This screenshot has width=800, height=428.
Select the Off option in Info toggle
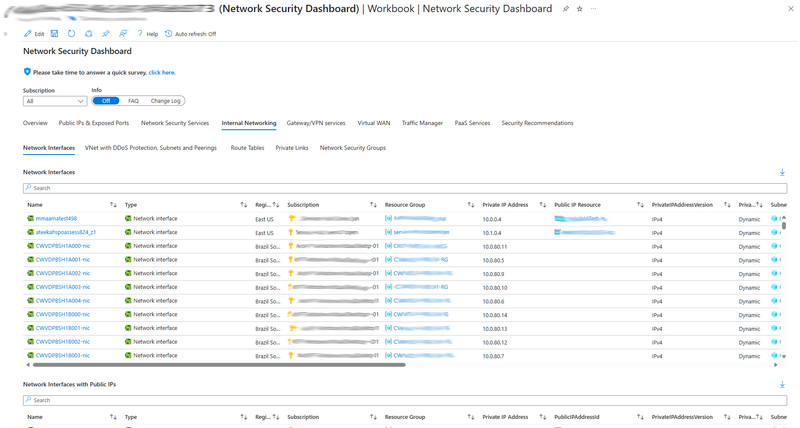(105, 101)
